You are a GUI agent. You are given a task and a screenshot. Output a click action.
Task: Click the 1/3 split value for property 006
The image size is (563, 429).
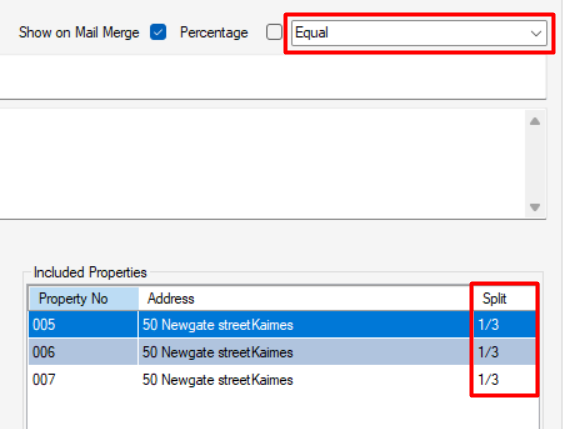click(x=488, y=352)
